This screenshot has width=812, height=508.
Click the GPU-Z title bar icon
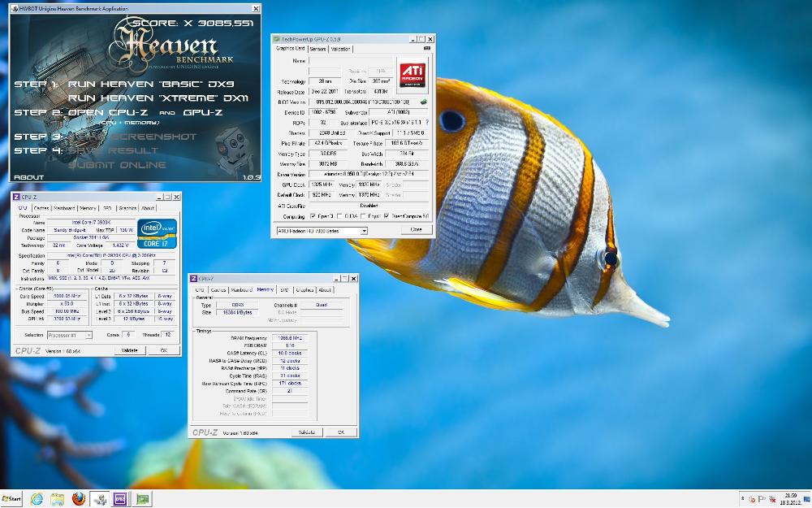click(x=277, y=39)
